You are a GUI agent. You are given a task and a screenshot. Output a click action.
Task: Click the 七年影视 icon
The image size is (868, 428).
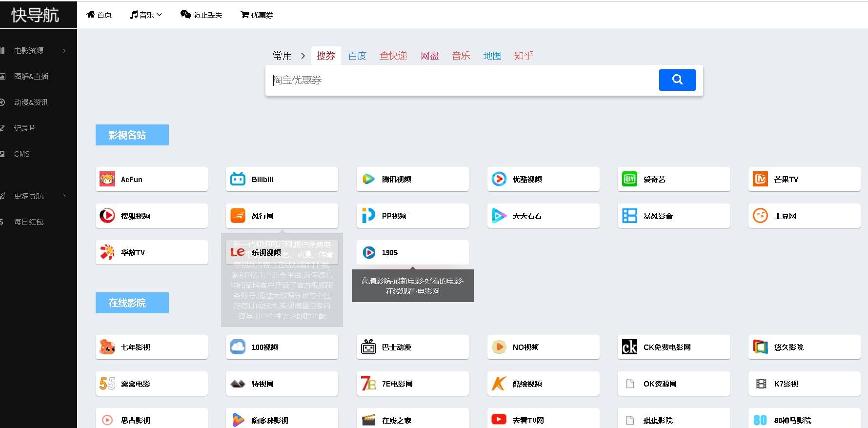click(107, 347)
